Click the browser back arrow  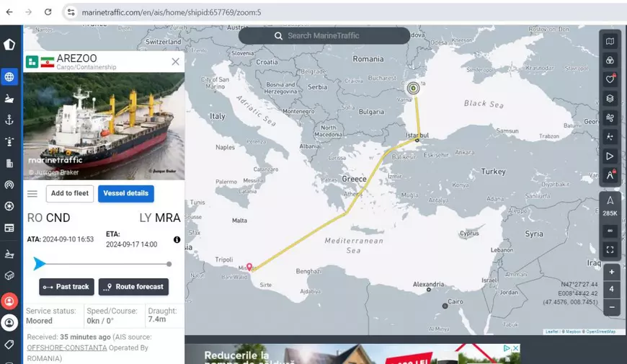pos(9,12)
